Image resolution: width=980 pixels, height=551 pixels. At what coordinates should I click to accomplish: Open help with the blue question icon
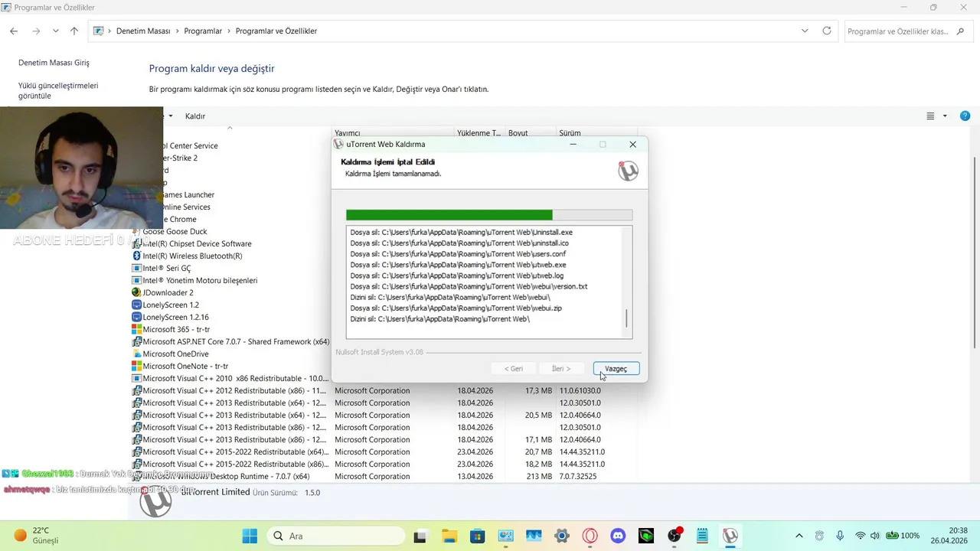tap(965, 116)
